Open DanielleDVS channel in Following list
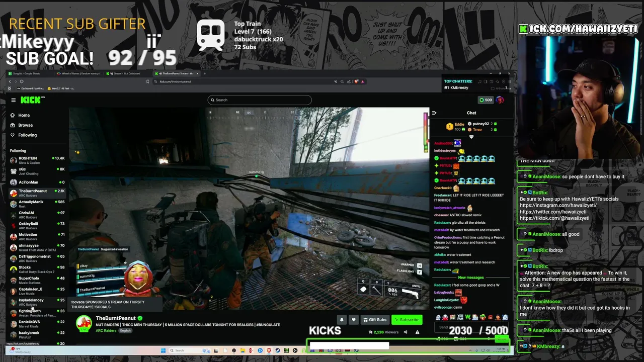Screen dimensions: 644x362 point(38,324)
